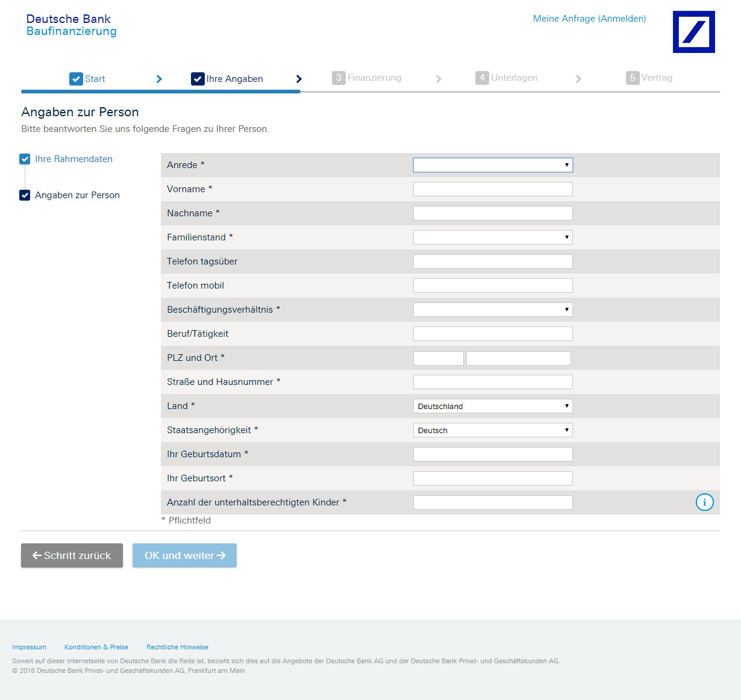Select the Unterlagen step tab

[x=507, y=78]
